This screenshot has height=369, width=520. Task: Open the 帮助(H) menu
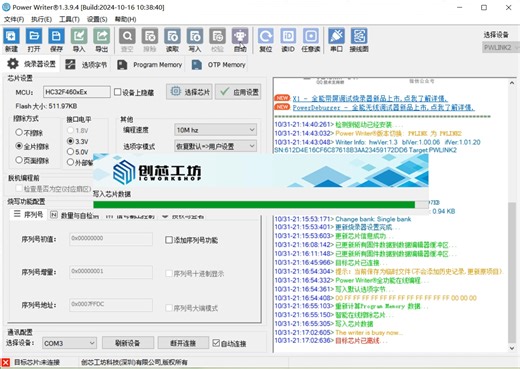coord(125,19)
